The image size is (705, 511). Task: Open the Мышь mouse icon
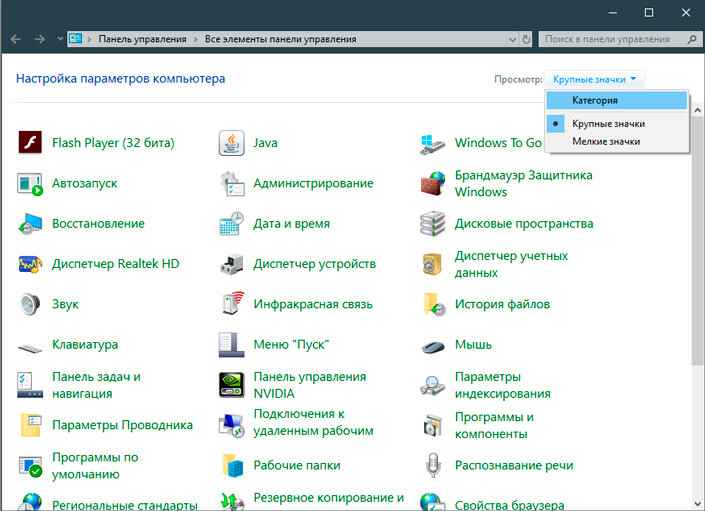(433, 347)
